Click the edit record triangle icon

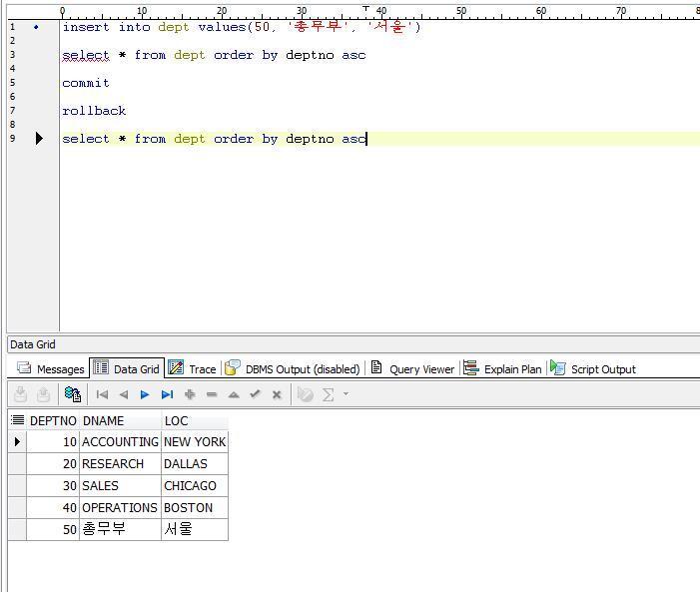tap(234, 394)
